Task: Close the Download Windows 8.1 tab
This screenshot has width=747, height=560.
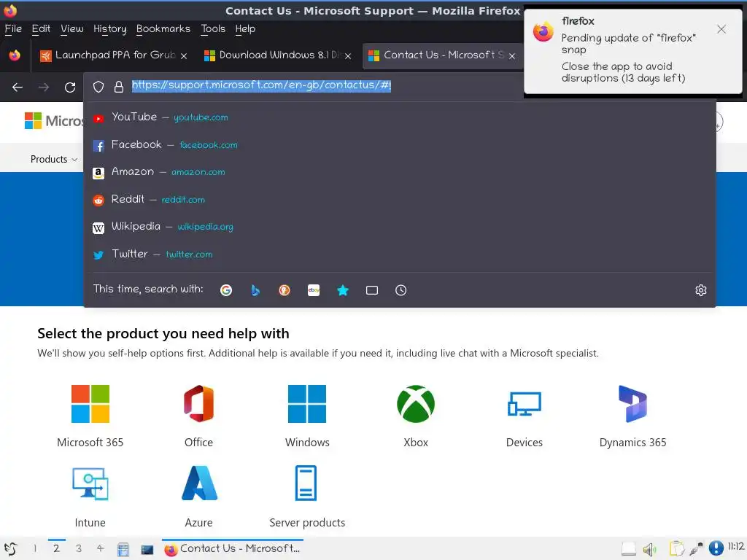Action: pos(348,56)
